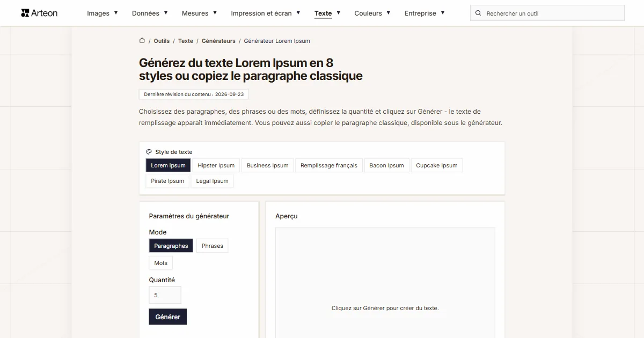Select the Cupcake Ipsum text style
Screen dimensions: 644x338
tap(437, 165)
